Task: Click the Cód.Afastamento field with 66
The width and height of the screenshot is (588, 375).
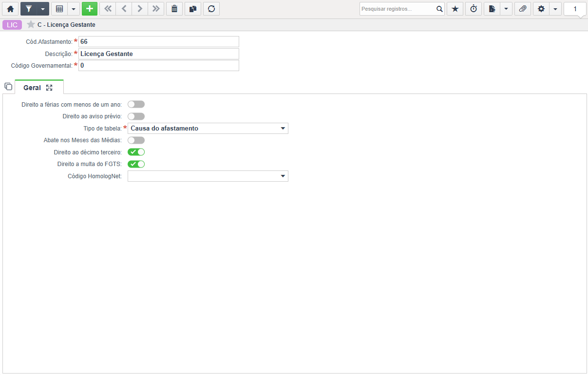Action: pyautogui.click(x=159, y=42)
